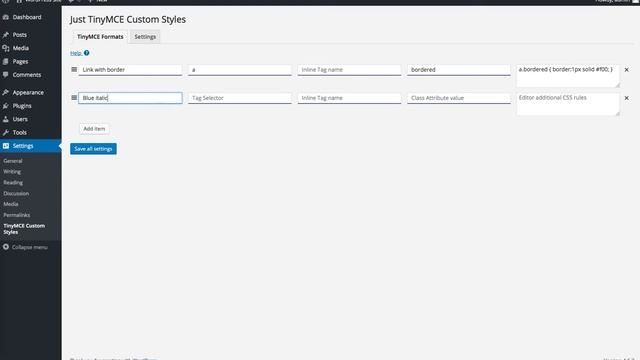Click the Collapse menu arrow icon

[6, 247]
